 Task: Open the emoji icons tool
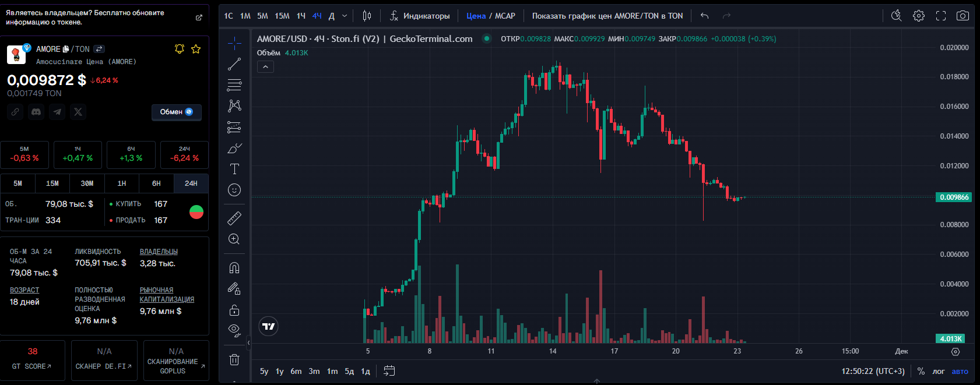[234, 190]
